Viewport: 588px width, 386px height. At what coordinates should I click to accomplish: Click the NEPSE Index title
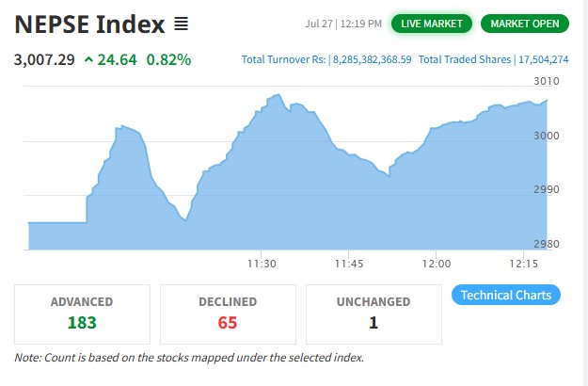[89, 24]
